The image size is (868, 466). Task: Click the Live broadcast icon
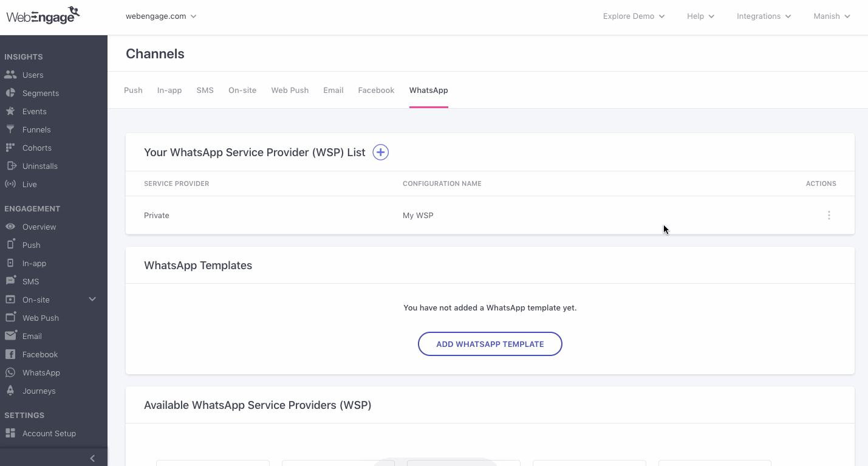[10, 184]
